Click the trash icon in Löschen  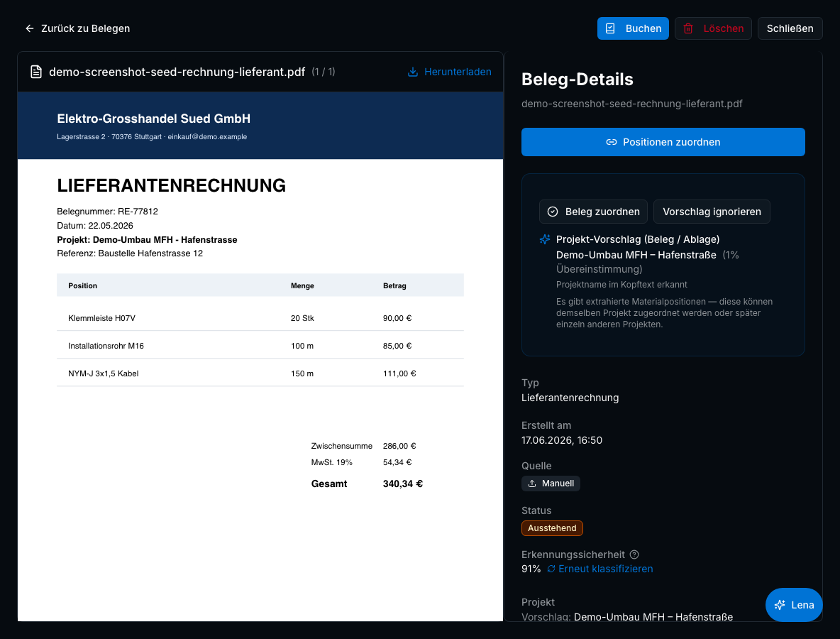688,28
